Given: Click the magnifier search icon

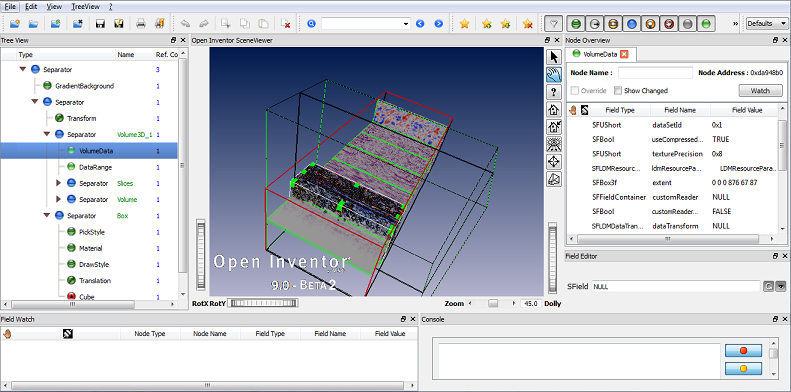Looking at the screenshot, I should 311,24.
